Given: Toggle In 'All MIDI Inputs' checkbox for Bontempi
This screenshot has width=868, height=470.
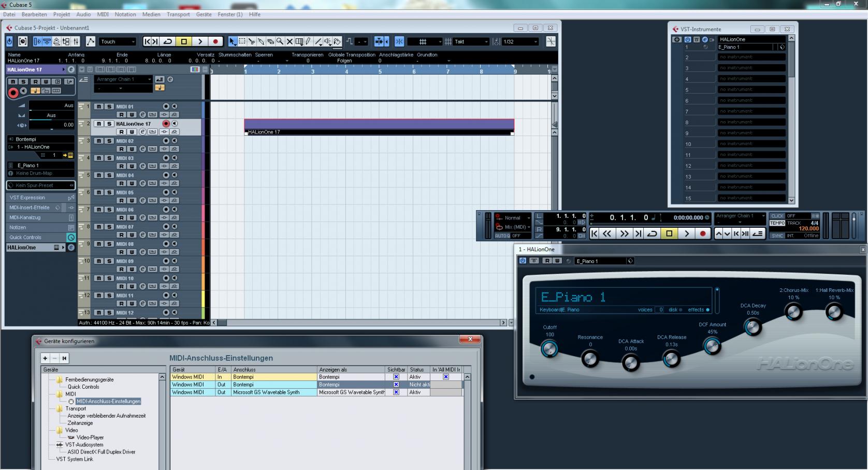Looking at the screenshot, I should pyautogui.click(x=446, y=377).
